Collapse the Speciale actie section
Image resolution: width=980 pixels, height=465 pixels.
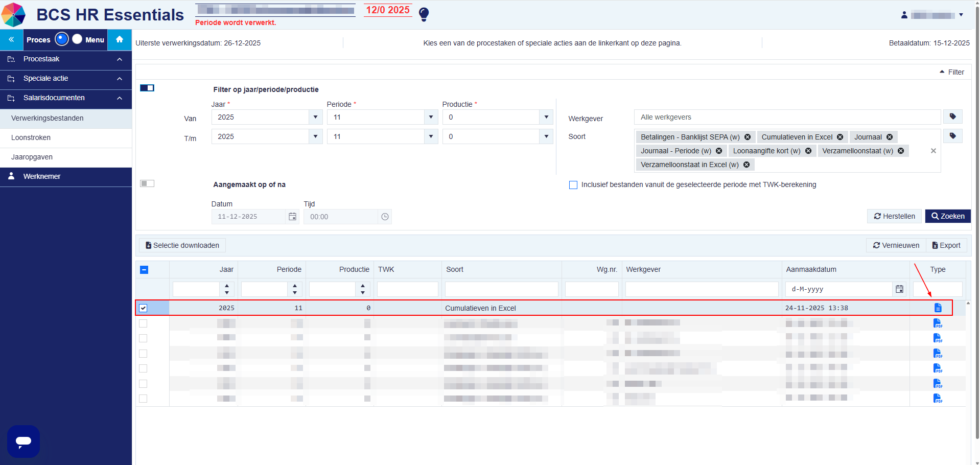120,79
